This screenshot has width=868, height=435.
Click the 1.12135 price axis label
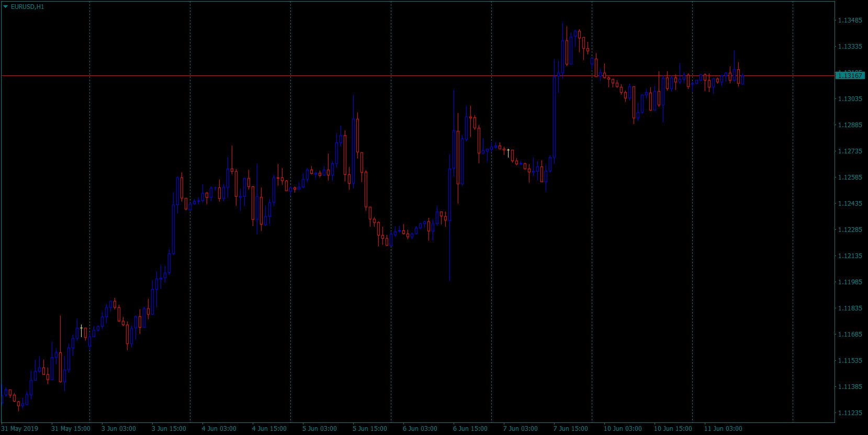(850, 256)
